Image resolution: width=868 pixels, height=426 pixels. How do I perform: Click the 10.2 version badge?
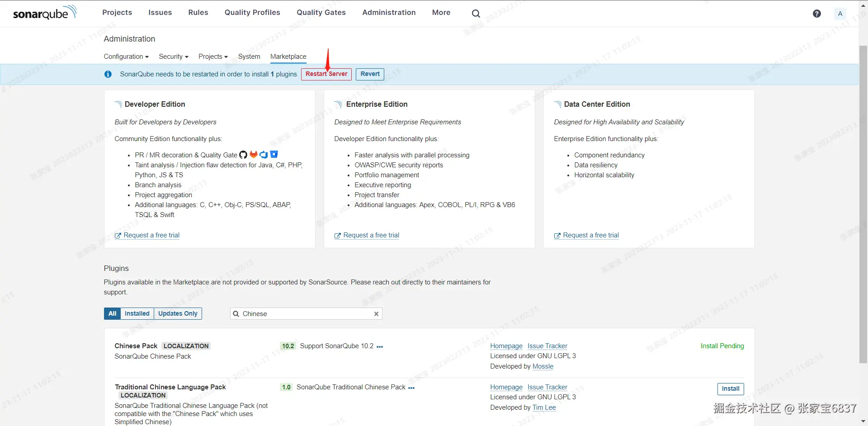(x=288, y=346)
